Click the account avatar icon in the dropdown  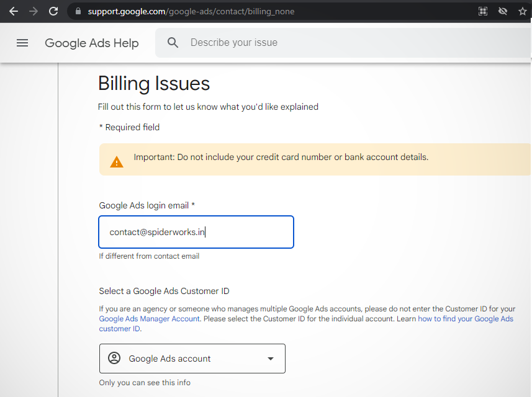[114, 358]
